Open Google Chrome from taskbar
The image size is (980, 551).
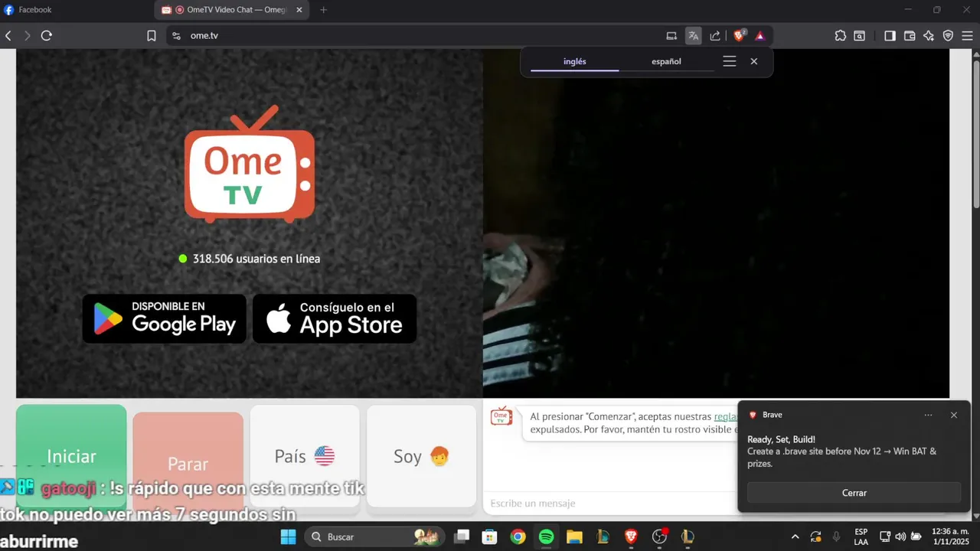tap(518, 536)
